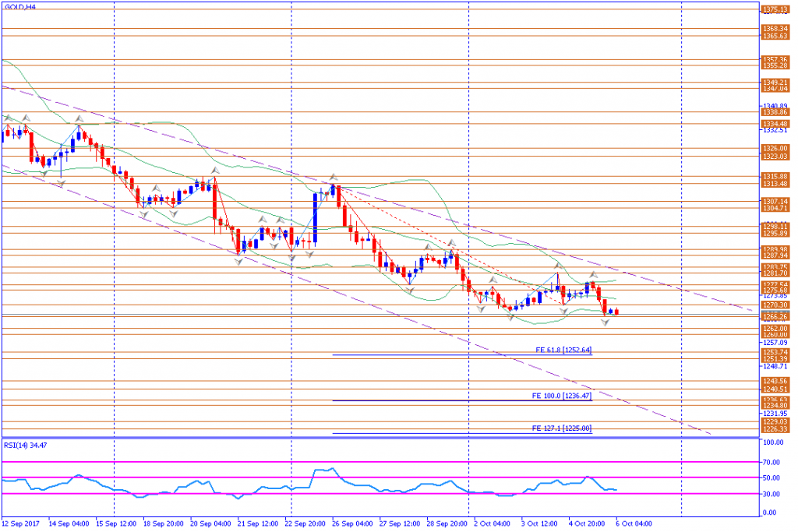Click the 0.00 RSI scale value
The image size is (798, 532).
click(769, 513)
